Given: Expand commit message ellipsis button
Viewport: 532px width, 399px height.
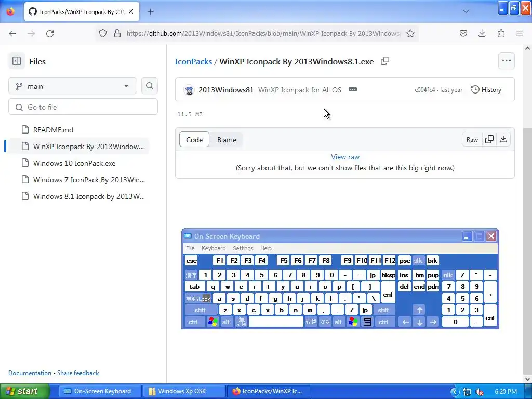Looking at the screenshot, I should (353, 89).
